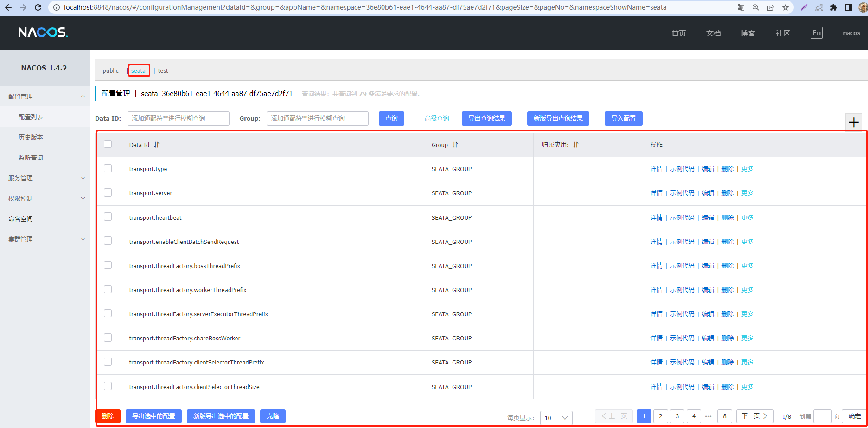
Task: Check the serverExecutorThreadPrefix row checkbox
Action: pos(108,313)
